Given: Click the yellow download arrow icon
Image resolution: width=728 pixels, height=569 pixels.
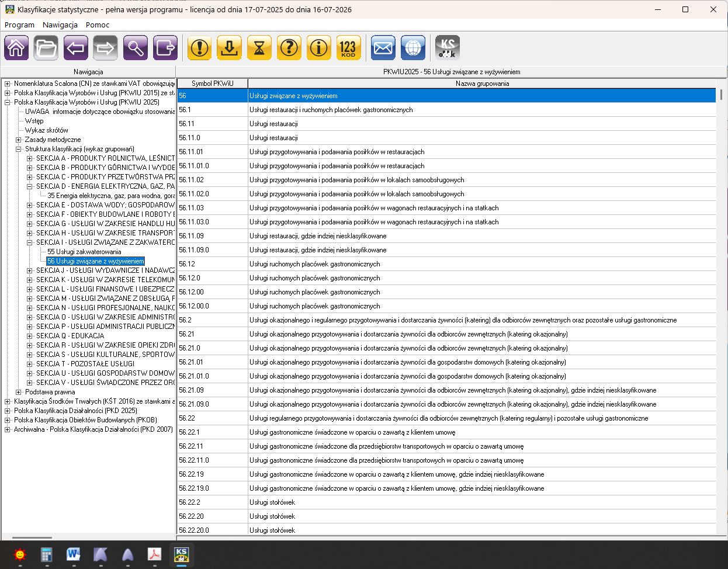Looking at the screenshot, I should (x=230, y=48).
